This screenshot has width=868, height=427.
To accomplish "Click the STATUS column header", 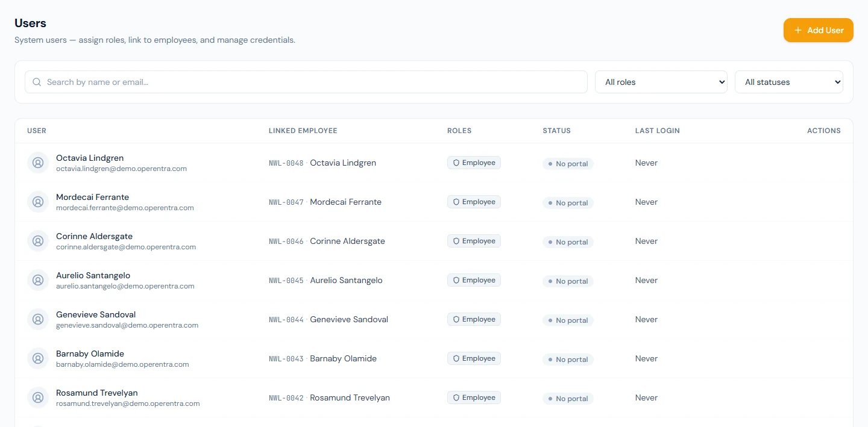I will click(x=556, y=131).
